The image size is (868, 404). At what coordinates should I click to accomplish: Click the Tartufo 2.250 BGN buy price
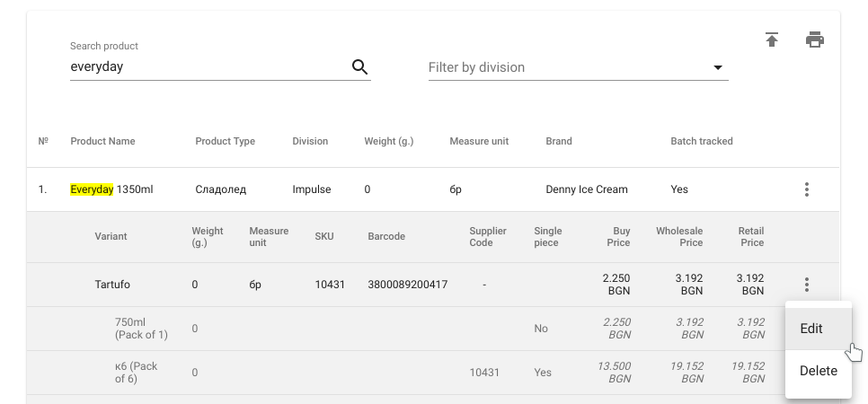(x=616, y=285)
